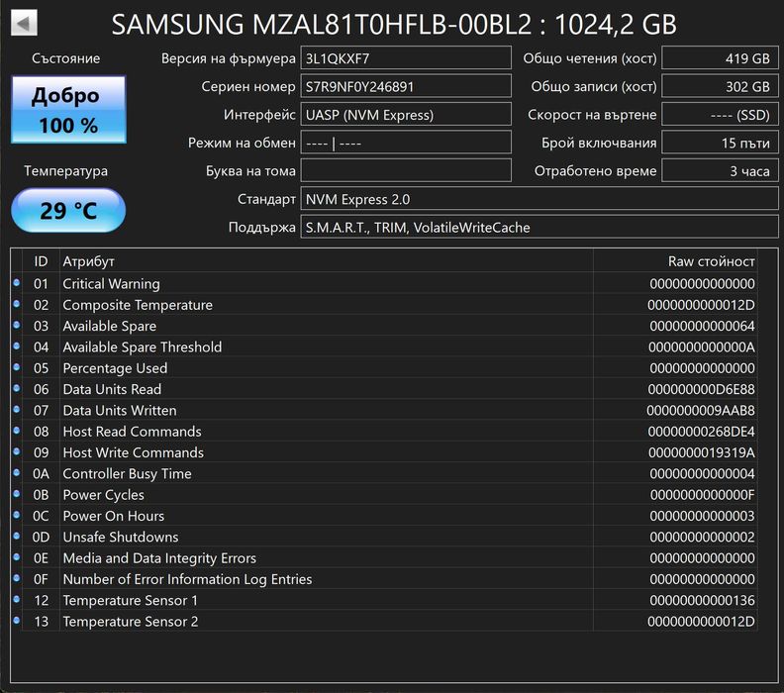Click the interface field UASP (NVM Express)
The width and height of the screenshot is (784, 693).
click(406, 115)
